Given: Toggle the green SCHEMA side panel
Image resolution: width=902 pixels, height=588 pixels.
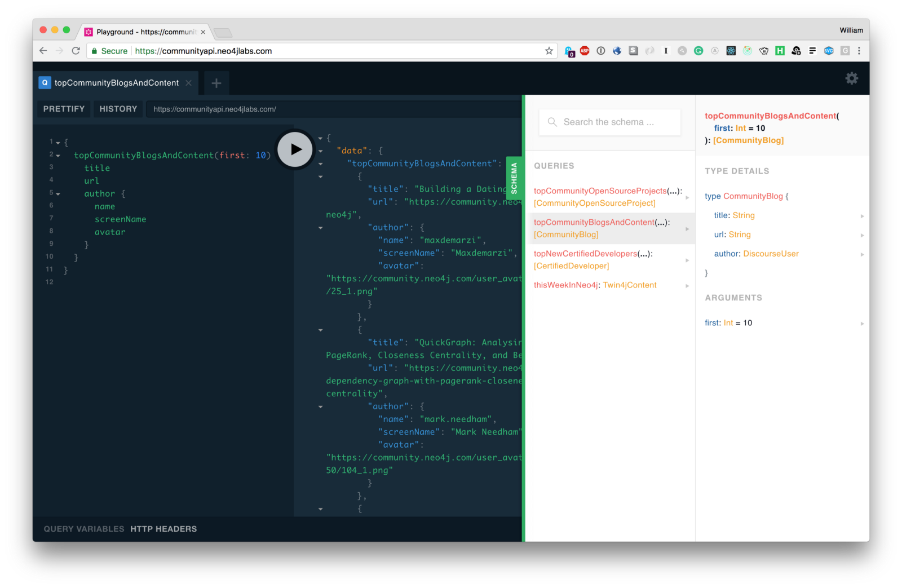Looking at the screenshot, I should point(514,178).
